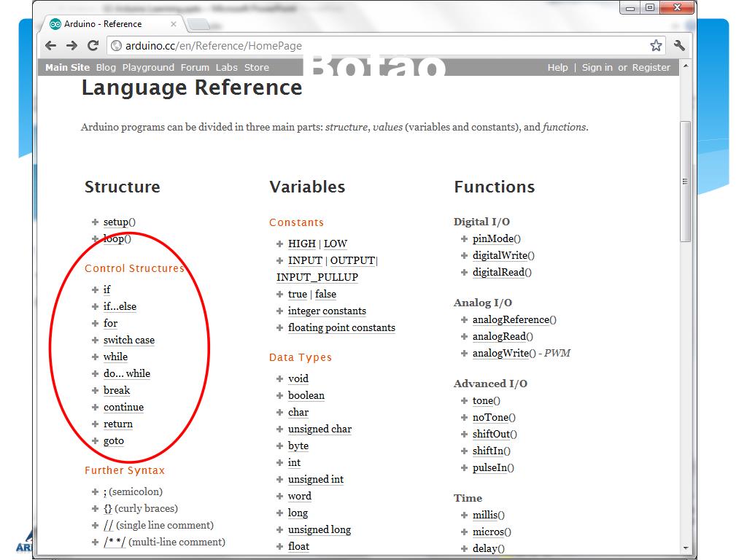Open the switch case reference
747x560 pixels.
(x=129, y=340)
